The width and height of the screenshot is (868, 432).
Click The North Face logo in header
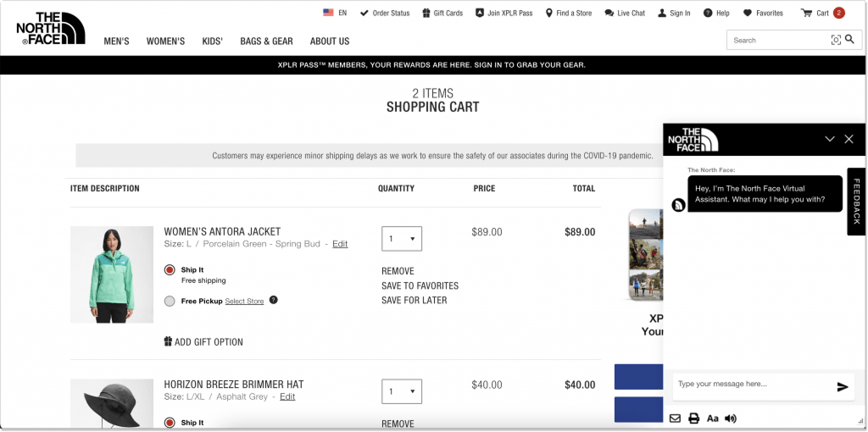coord(49,29)
